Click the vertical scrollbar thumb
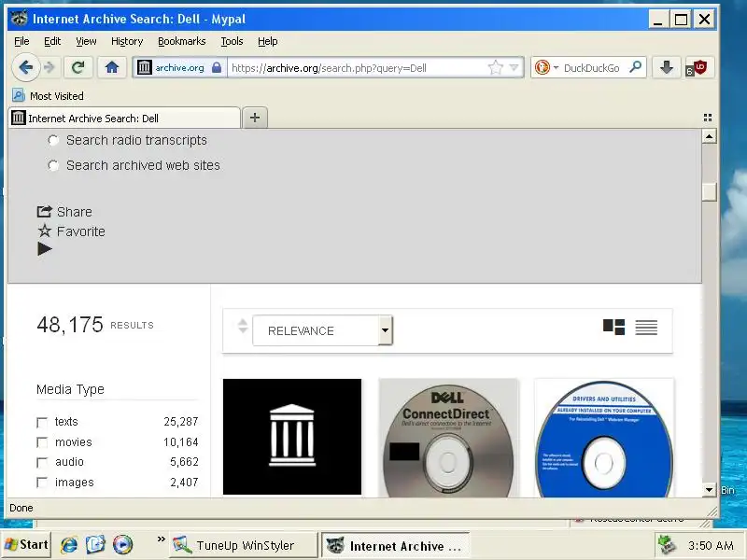Viewport: 747px width, 560px height. [x=709, y=191]
